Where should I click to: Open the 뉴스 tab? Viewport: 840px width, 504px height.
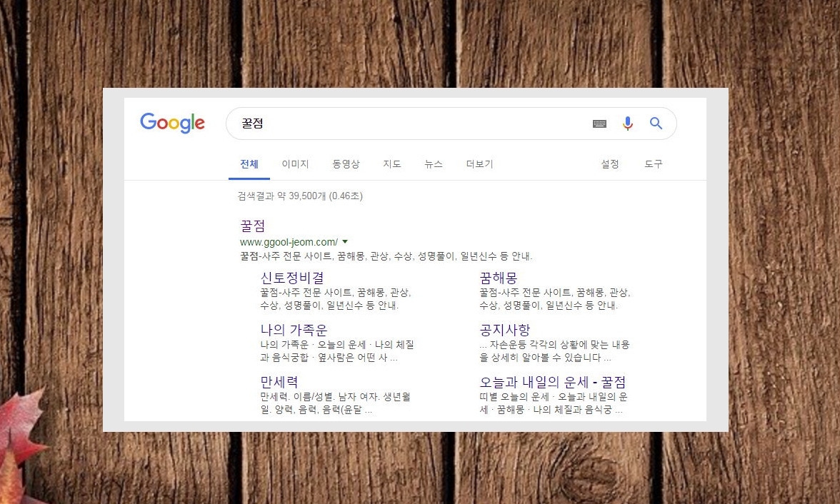[x=434, y=164]
